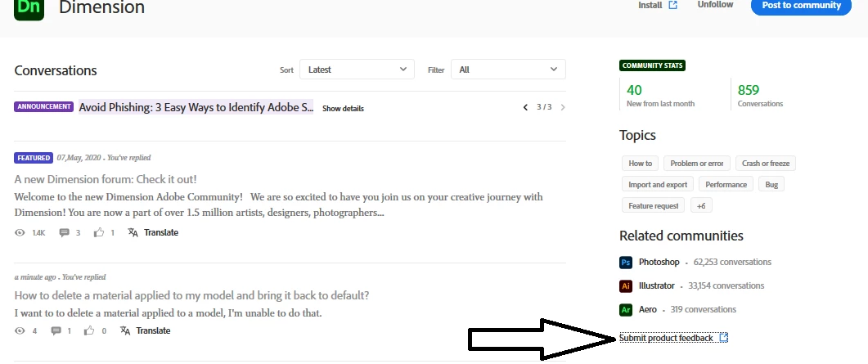Select the Feature request topic

click(653, 206)
